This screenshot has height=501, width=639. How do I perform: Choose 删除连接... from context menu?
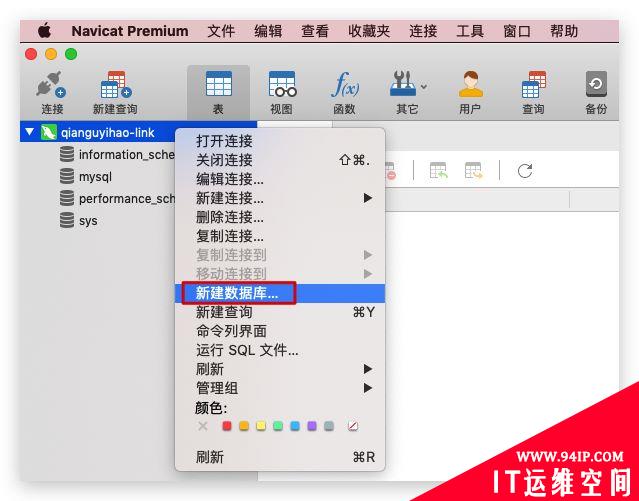[280, 217]
